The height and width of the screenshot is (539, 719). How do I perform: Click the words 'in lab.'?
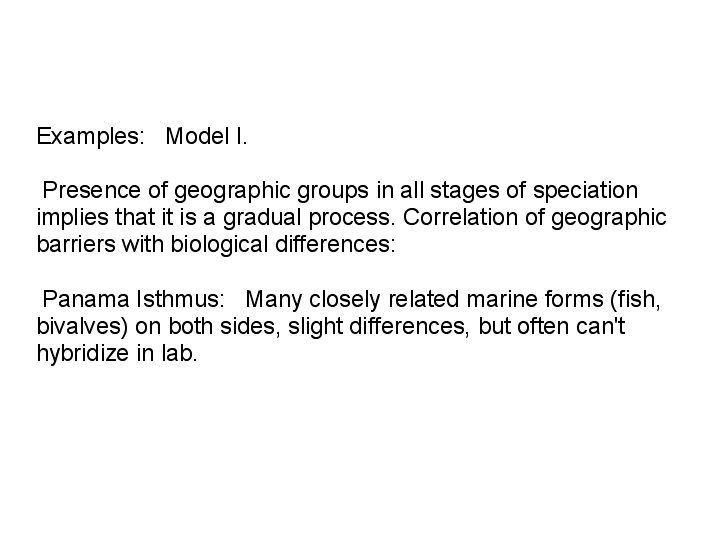167,353
